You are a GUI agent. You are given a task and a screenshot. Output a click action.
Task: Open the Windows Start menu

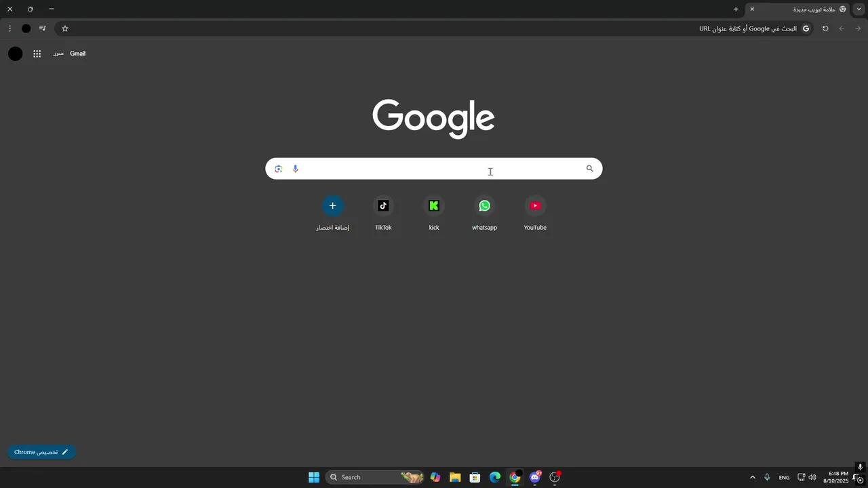[x=314, y=477]
